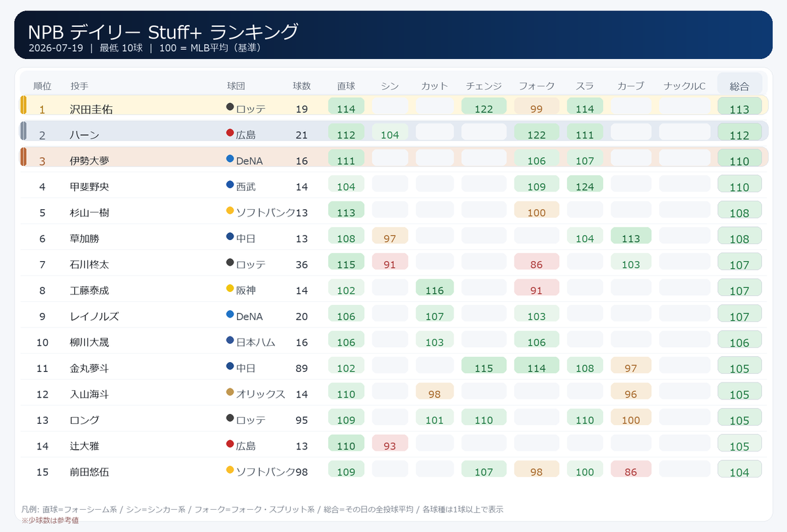Select pitcher name 草加勝

tap(84, 239)
